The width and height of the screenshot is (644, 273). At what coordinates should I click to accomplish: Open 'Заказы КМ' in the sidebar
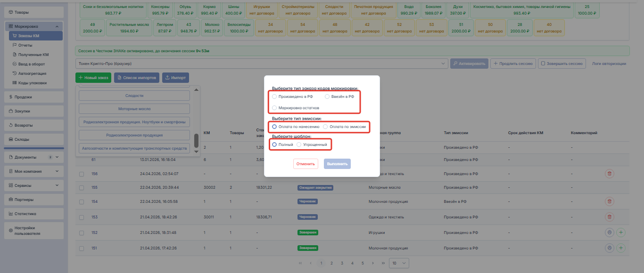35,36
